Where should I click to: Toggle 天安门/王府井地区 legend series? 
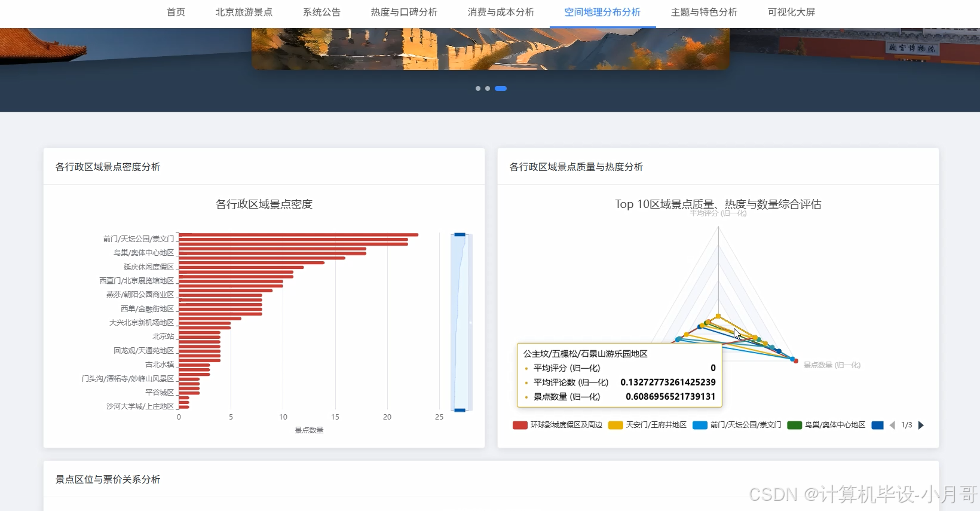pyautogui.click(x=647, y=425)
